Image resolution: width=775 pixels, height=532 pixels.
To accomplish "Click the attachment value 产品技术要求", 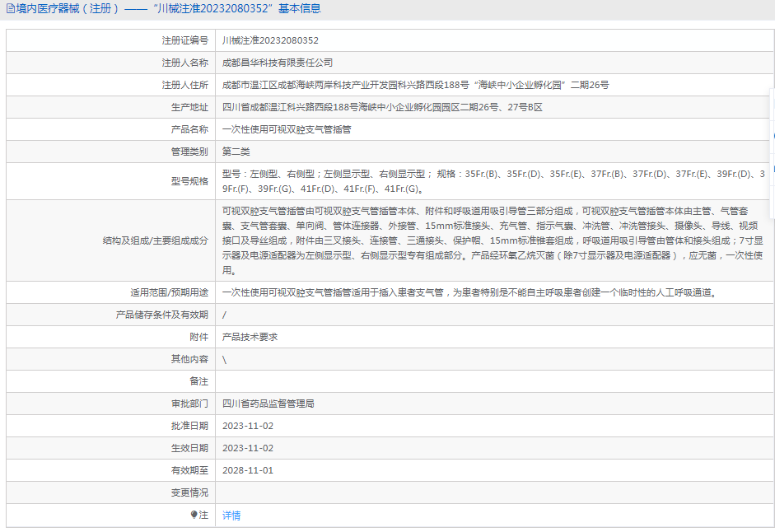I will [250, 337].
